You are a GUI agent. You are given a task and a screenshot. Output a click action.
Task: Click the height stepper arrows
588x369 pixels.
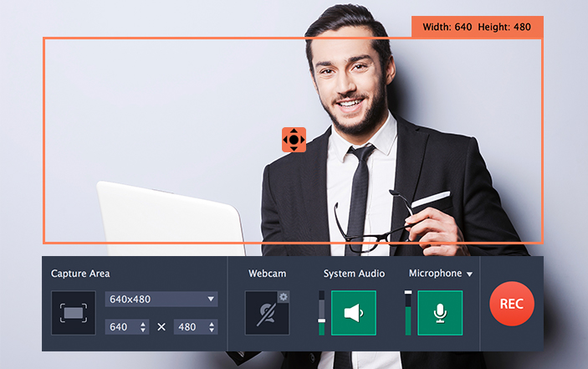pos(212,327)
